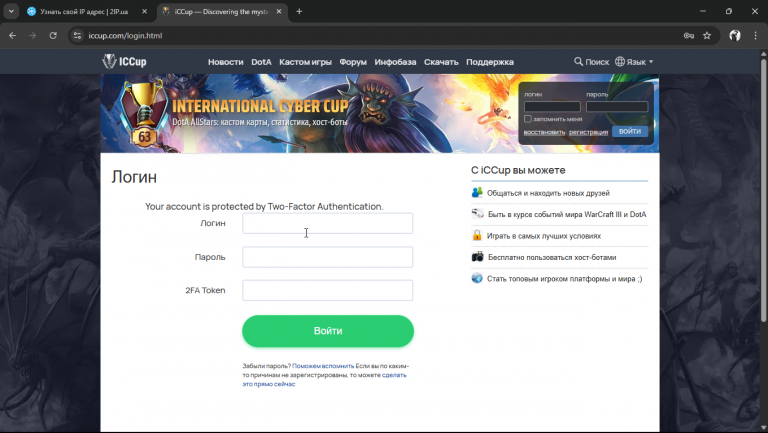Viewport: 768px width, 433px height.
Task: Click the browser forward arrow
Action: (x=32, y=35)
